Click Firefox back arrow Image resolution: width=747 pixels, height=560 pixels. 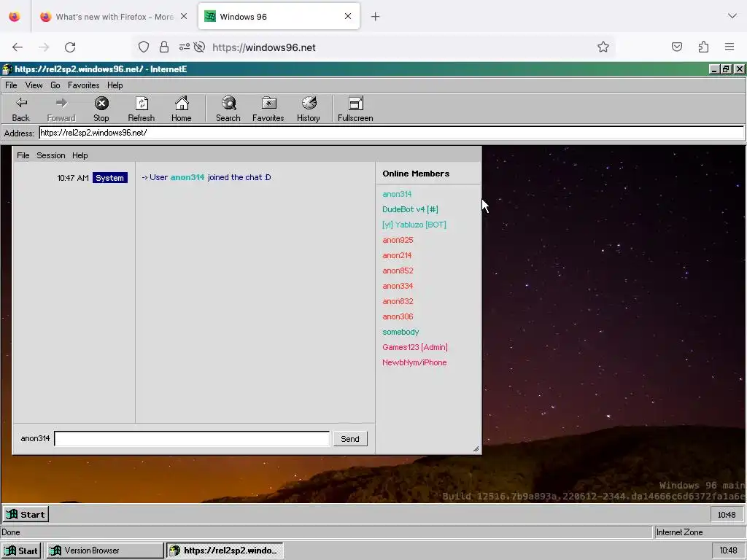click(18, 47)
